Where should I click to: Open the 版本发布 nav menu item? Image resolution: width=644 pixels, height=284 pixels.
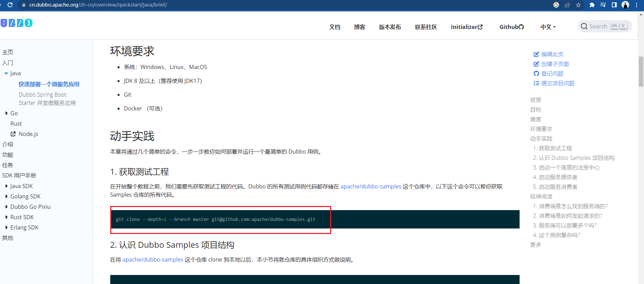[x=390, y=27]
